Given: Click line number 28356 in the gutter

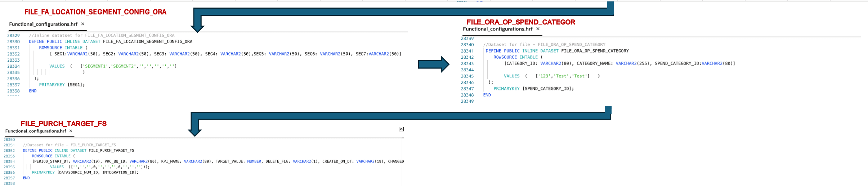Looking at the screenshot, I should click(9, 173).
